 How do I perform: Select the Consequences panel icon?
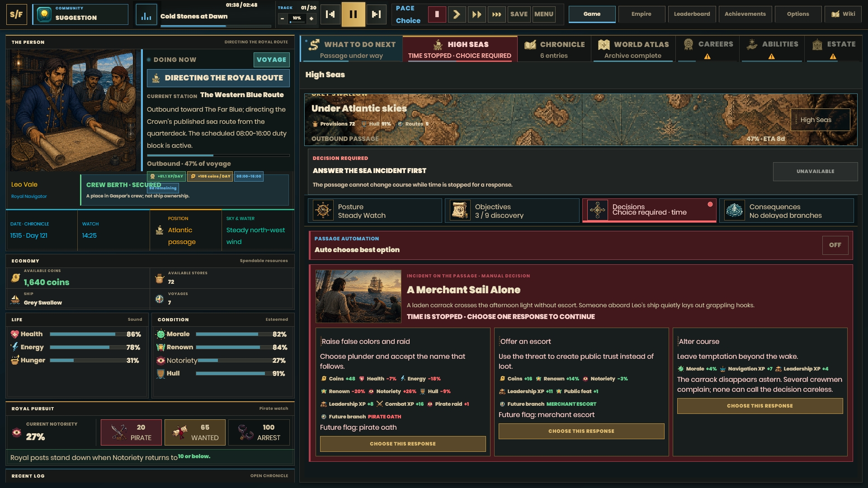click(x=735, y=211)
